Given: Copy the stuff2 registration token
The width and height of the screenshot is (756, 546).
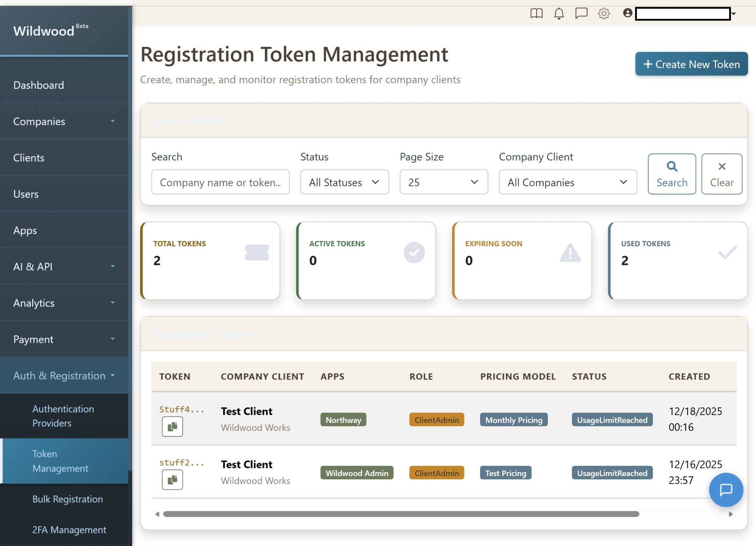Looking at the screenshot, I should 172,480.
